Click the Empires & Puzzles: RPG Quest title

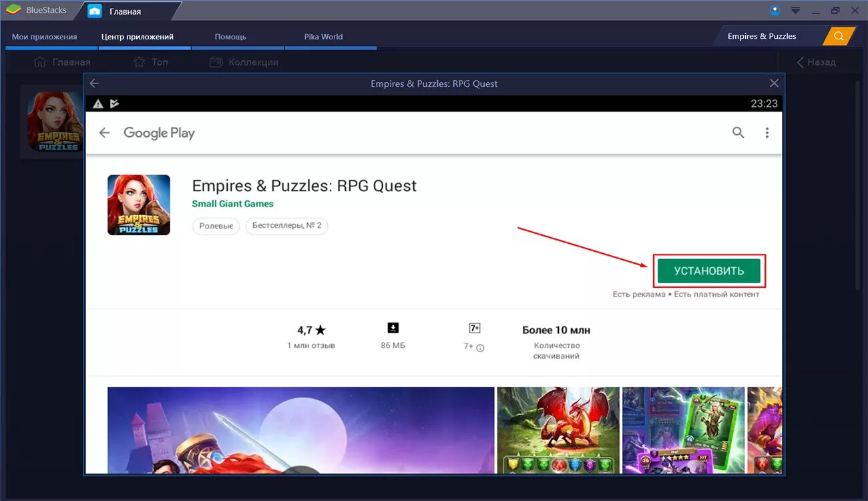coord(304,186)
